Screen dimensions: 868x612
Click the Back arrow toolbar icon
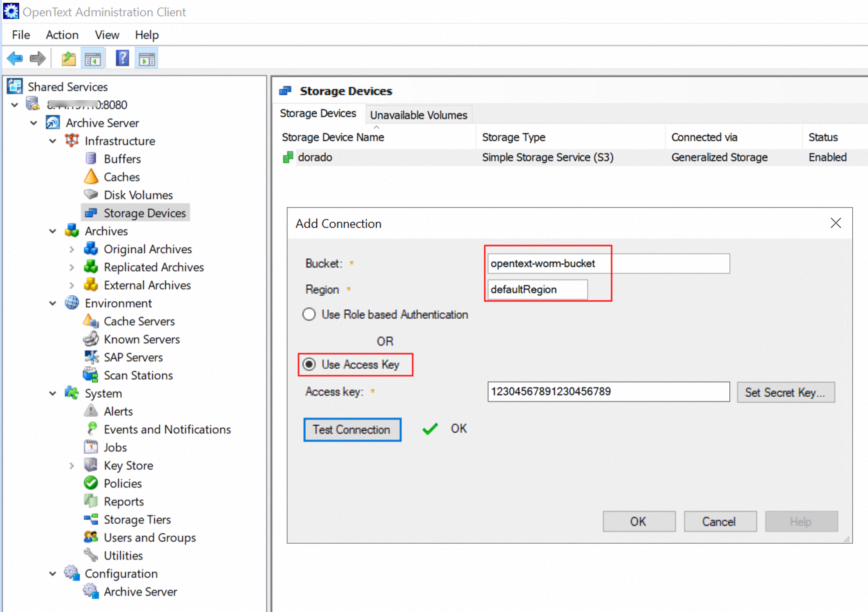point(15,58)
